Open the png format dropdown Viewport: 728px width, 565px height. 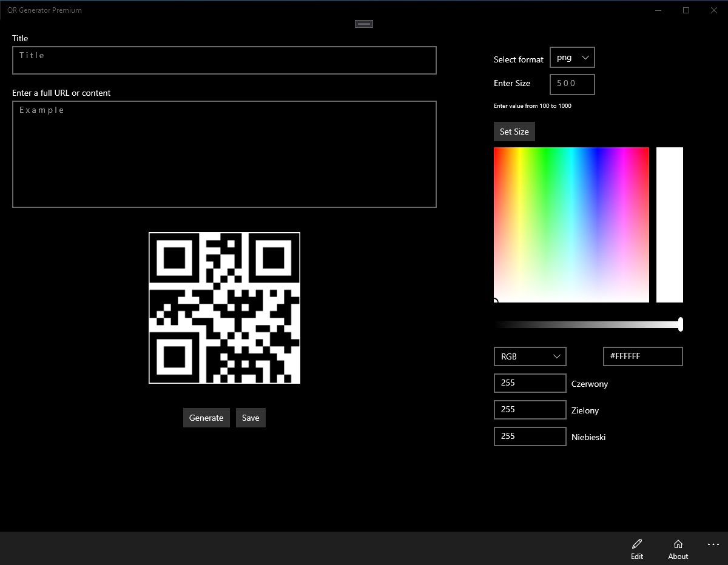[x=572, y=58]
